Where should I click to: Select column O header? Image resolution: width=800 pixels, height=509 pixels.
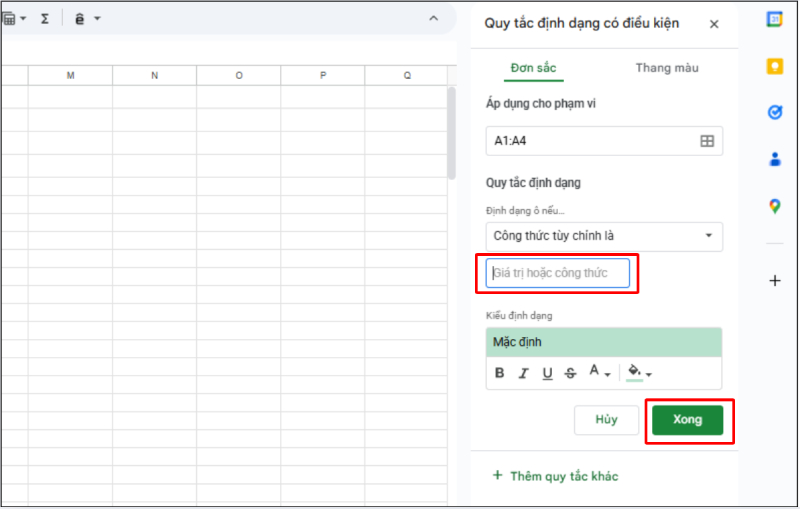click(239, 75)
